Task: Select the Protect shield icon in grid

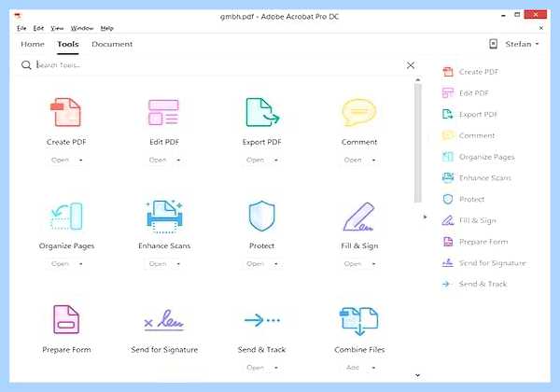Action: tap(261, 216)
